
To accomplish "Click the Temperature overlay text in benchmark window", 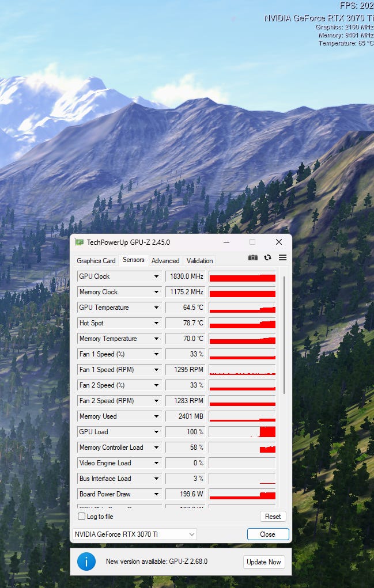I will tap(346, 43).
